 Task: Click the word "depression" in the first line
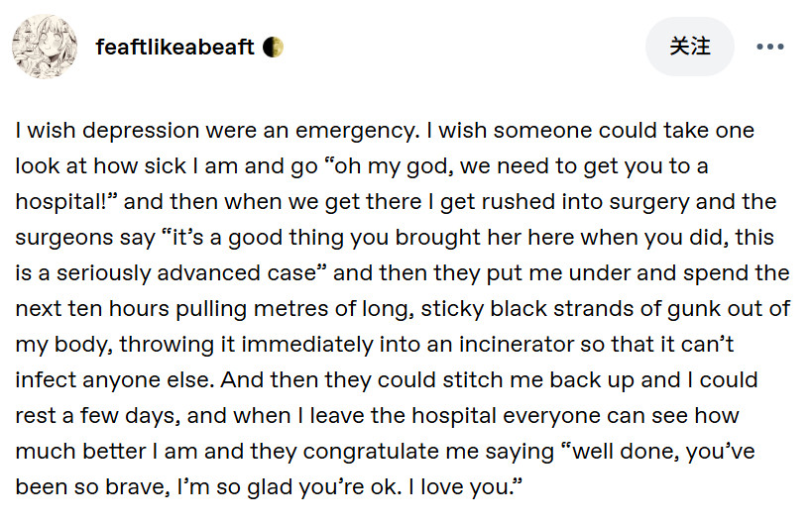coord(141,131)
